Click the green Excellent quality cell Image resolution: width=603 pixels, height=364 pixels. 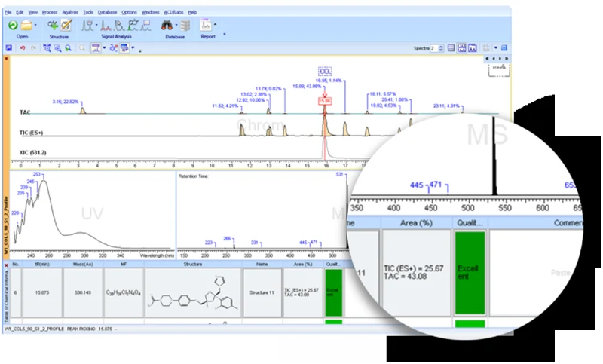(333, 292)
